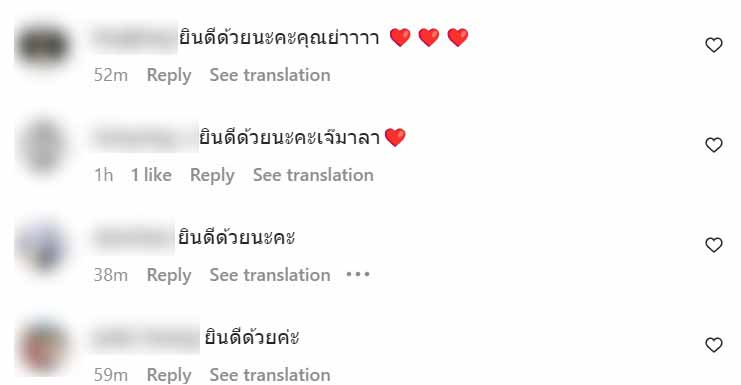Open second commenter's profile picture
Viewport: 741px width, 385px height.
[43, 145]
